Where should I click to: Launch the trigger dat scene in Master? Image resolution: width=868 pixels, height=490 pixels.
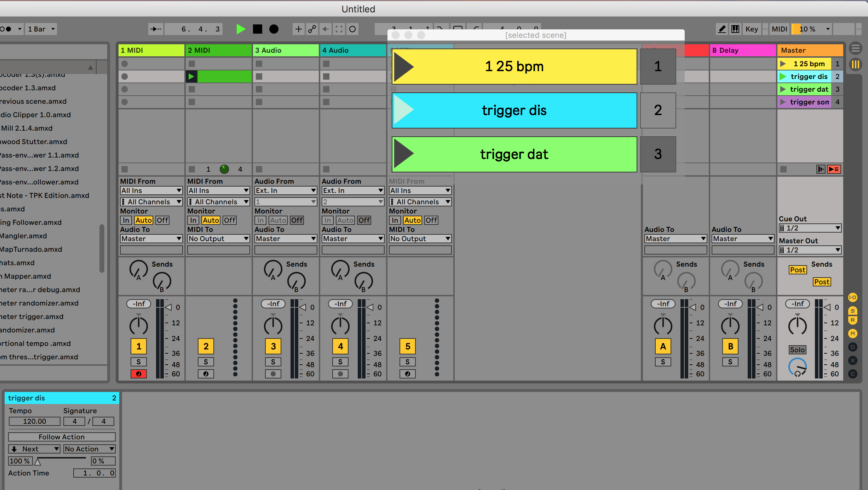click(x=783, y=89)
